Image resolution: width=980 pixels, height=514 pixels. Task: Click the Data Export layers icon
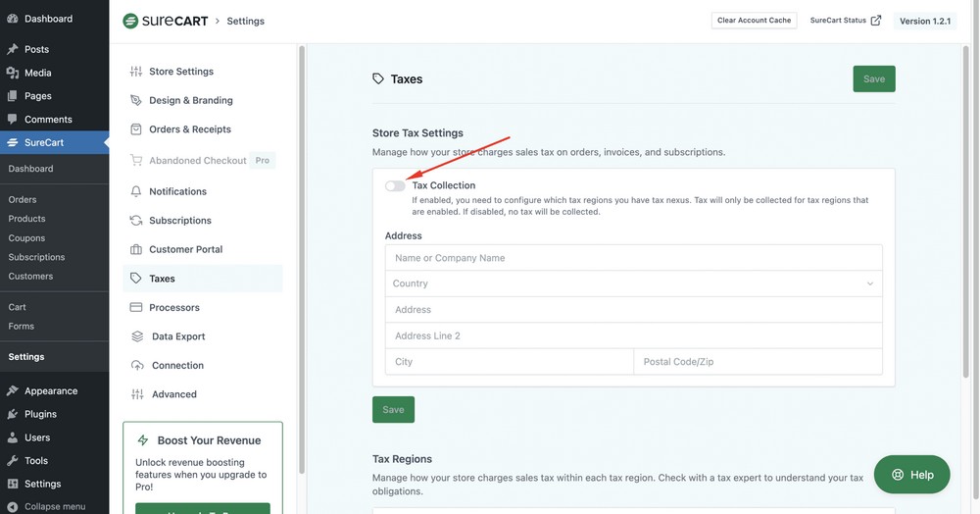pos(137,336)
